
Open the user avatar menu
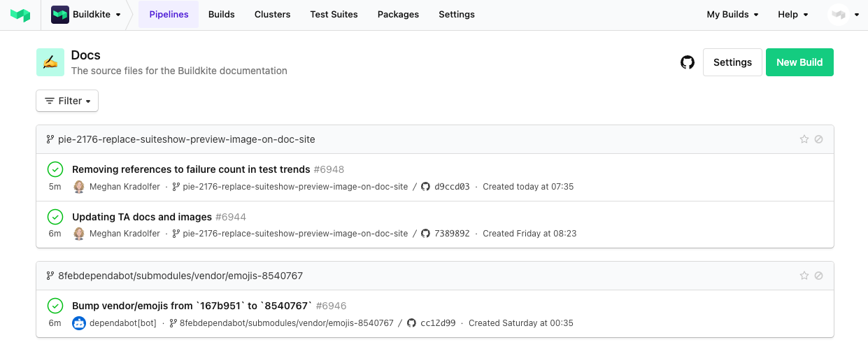tap(844, 14)
